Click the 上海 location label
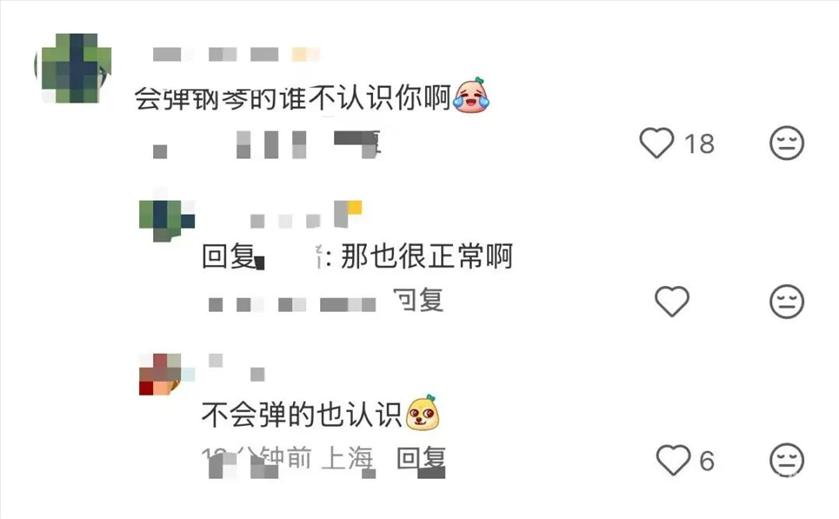 tap(347, 459)
